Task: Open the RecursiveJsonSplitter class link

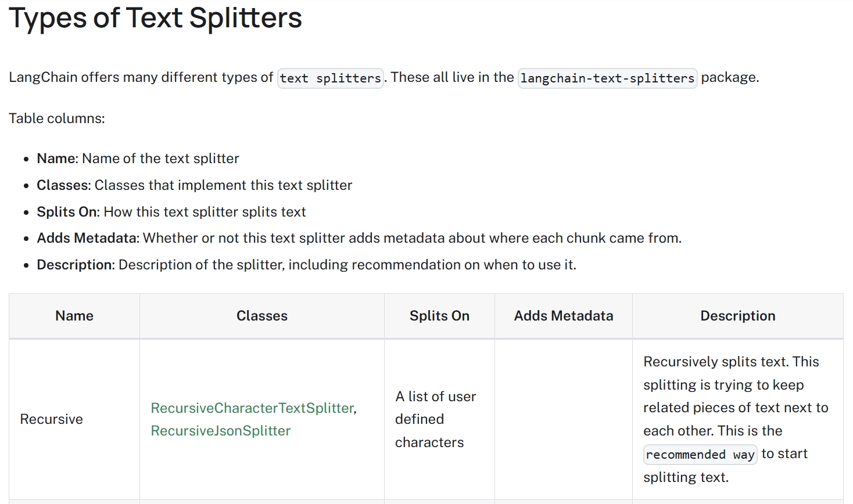Action: tap(220, 431)
